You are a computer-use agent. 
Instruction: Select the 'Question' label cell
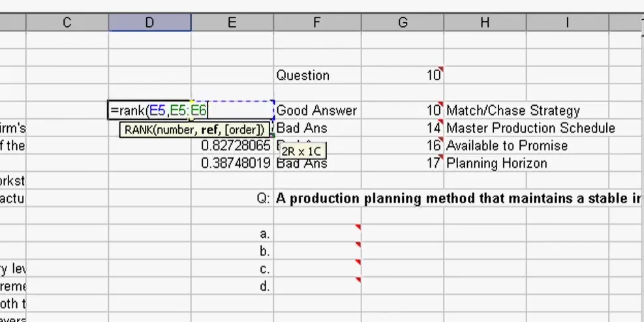303,75
